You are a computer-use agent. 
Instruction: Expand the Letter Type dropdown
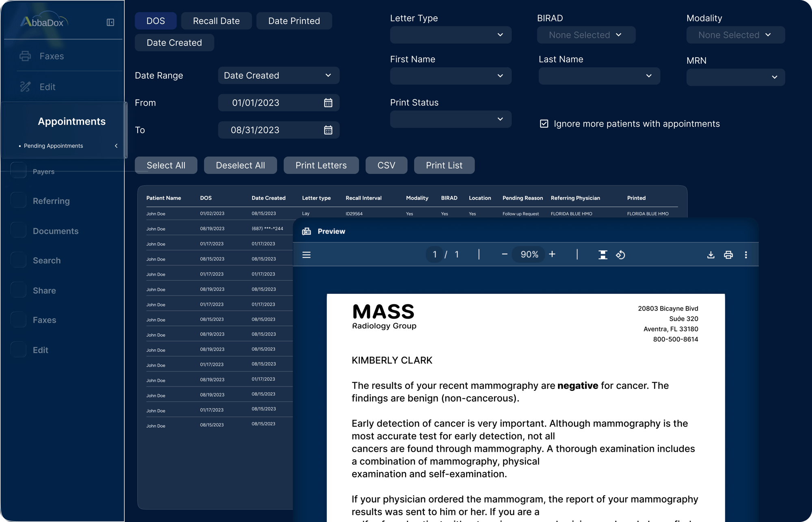(451, 35)
